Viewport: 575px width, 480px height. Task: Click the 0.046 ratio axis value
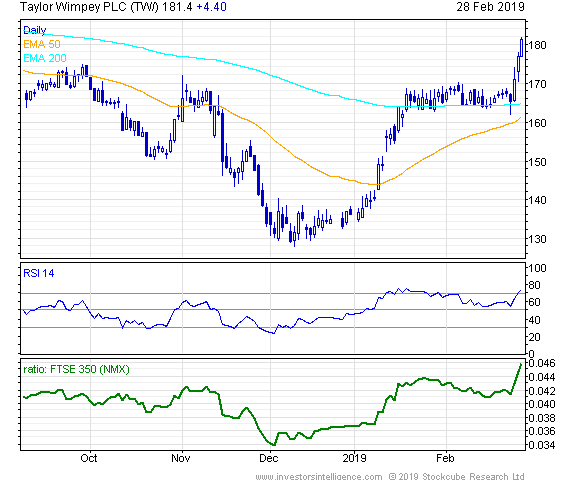[x=542, y=363]
